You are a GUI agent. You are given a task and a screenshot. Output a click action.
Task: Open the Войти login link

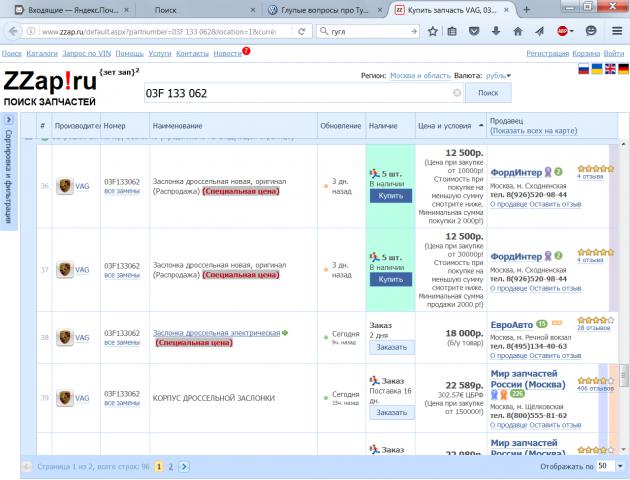[x=614, y=53]
